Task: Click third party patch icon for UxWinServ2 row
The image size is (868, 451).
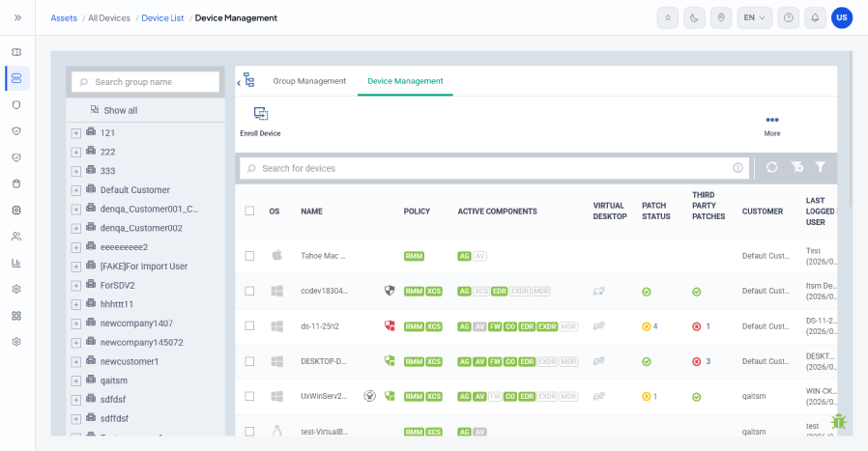Action: [696, 397]
